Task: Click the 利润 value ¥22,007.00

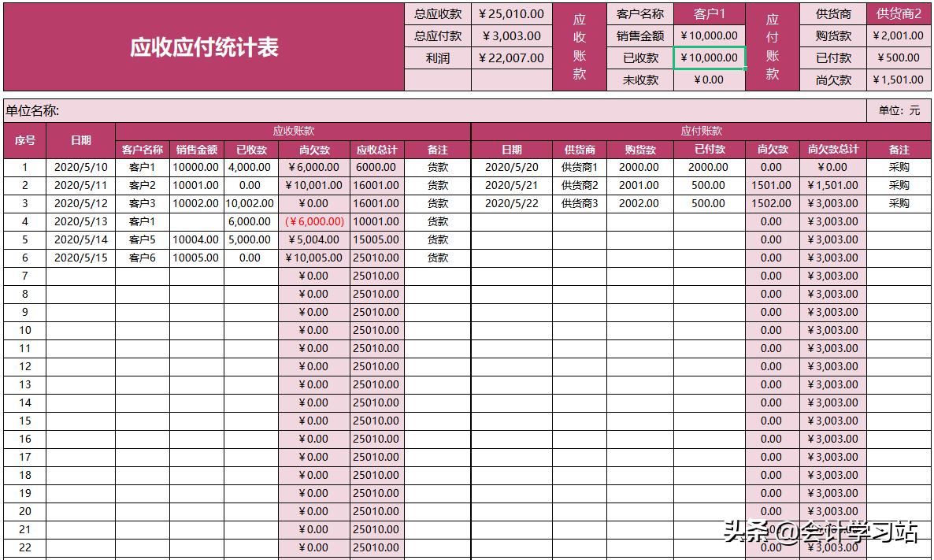Action: tap(513, 57)
